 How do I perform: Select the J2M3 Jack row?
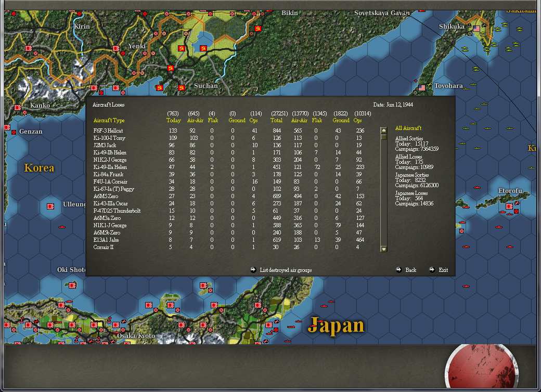229,145
